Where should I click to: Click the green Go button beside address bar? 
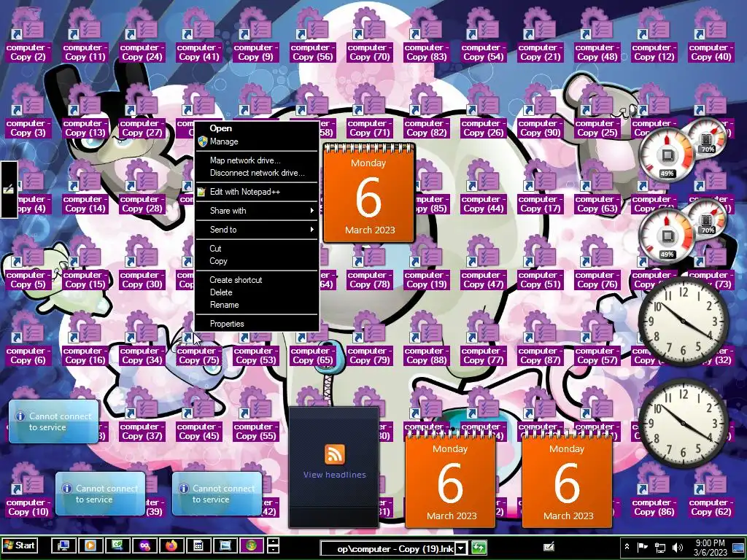pos(479,548)
